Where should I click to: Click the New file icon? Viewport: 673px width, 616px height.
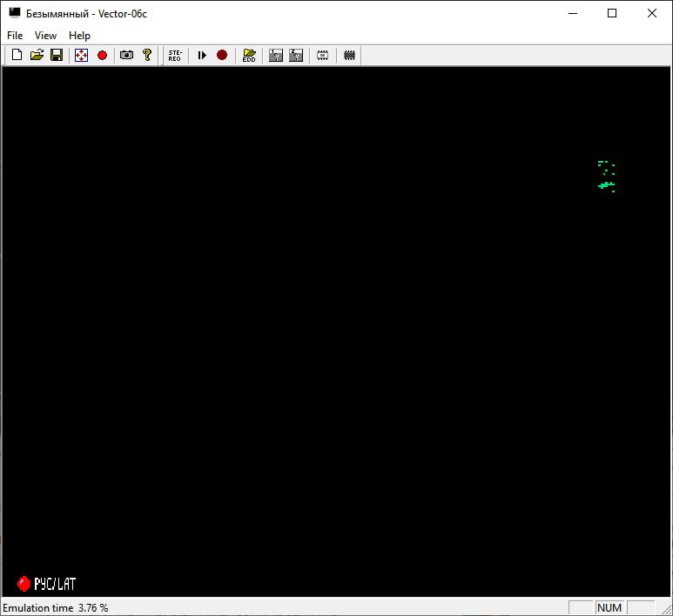tap(17, 55)
